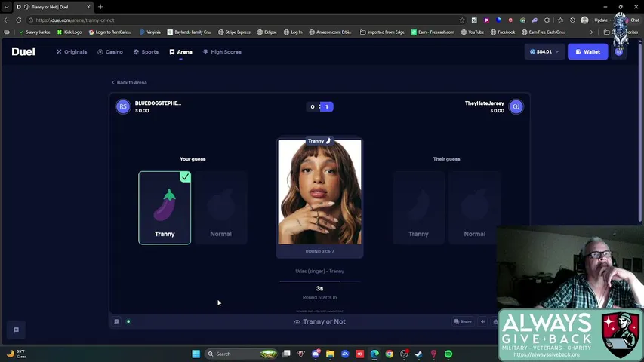Image resolution: width=644 pixels, height=362 pixels.
Task: Click the TheyHateJersey opponent avatar
Action: click(x=516, y=106)
